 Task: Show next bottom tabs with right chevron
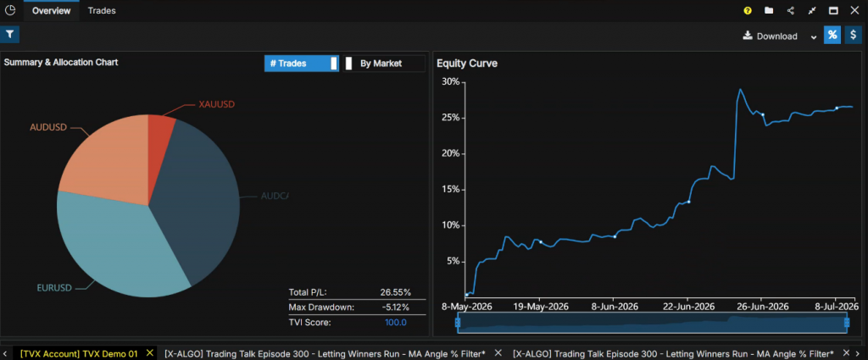861,353
